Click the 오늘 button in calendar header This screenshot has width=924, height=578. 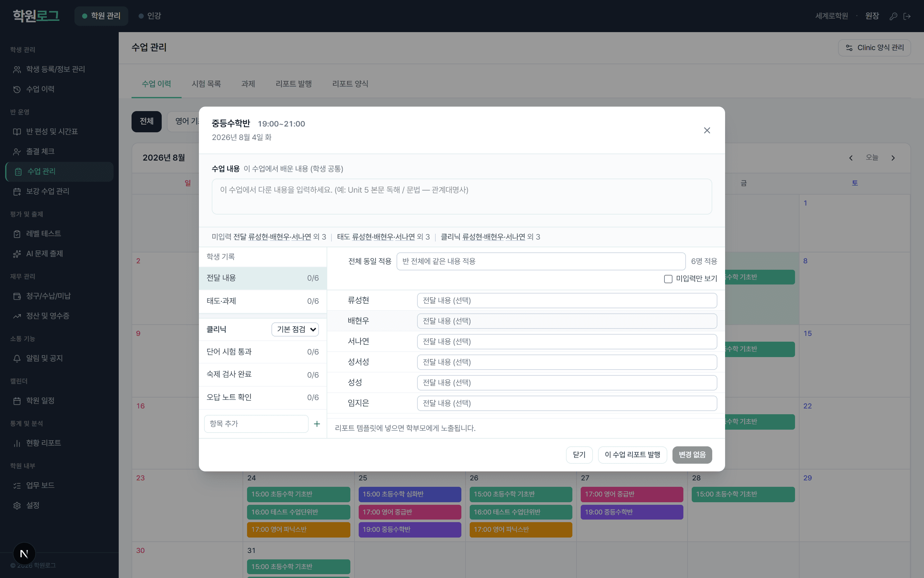[872, 157]
